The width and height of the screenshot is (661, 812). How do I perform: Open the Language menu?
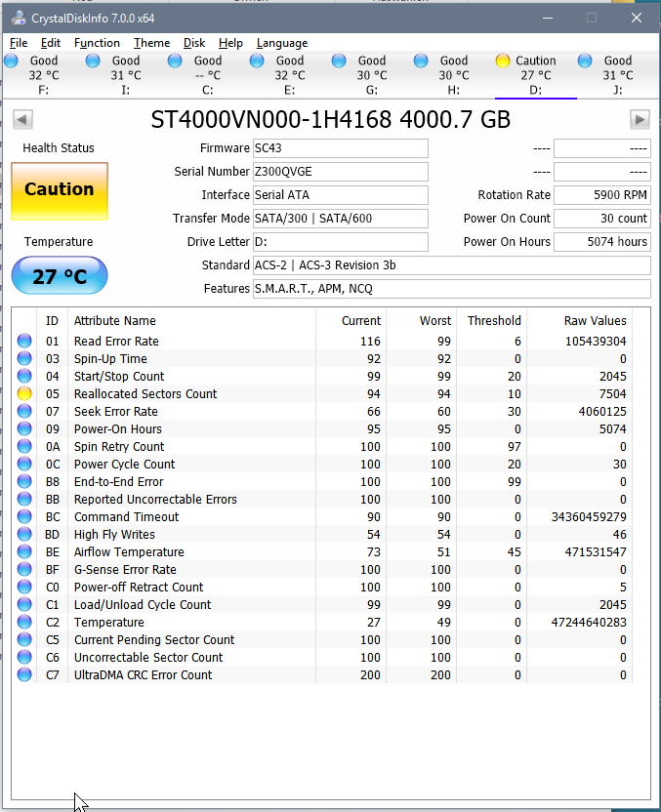(x=282, y=43)
